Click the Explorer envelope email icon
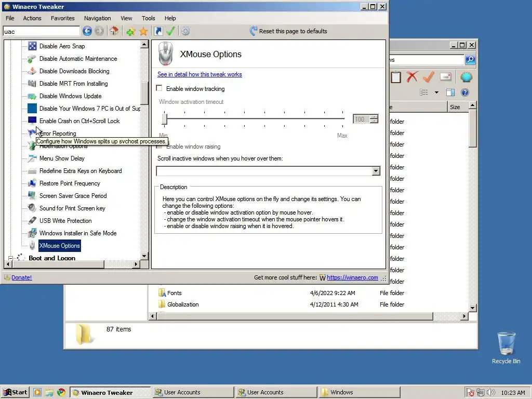The image size is (532, 399). (445, 77)
